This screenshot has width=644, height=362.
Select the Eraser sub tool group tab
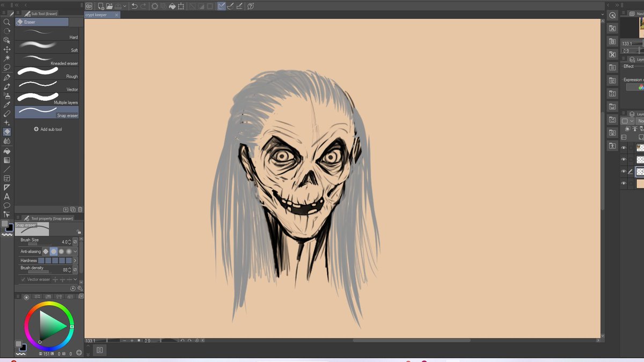(x=42, y=22)
